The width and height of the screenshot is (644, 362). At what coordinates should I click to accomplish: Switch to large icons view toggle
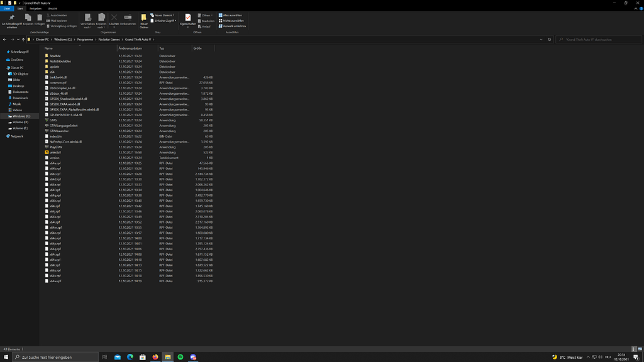640,349
